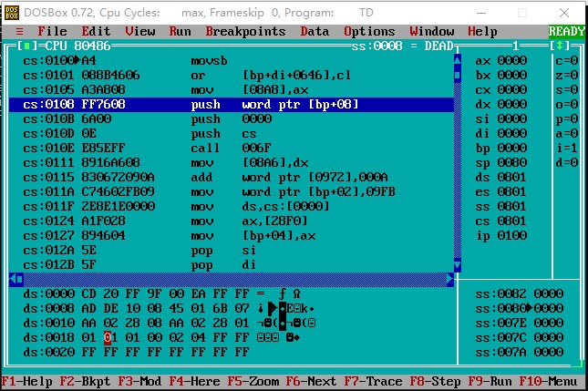
Task: Select the cs:012A pop si line
Action: point(232,250)
